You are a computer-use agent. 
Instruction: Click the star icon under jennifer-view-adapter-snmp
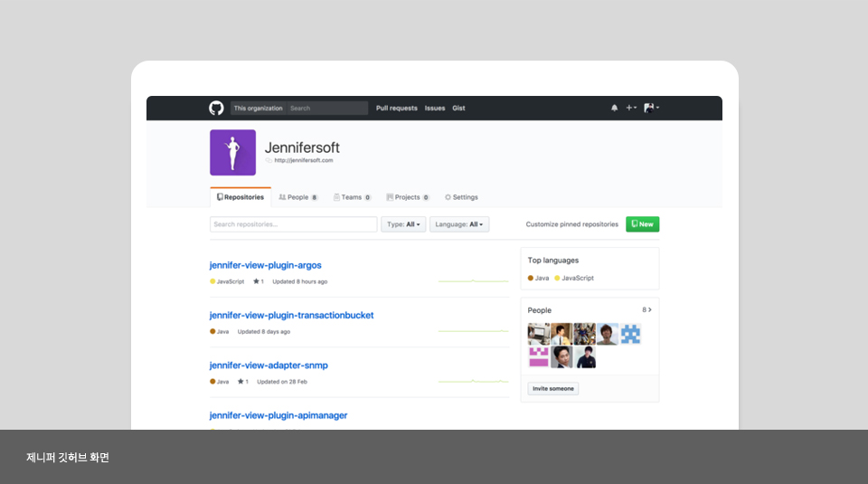[x=241, y=382]
